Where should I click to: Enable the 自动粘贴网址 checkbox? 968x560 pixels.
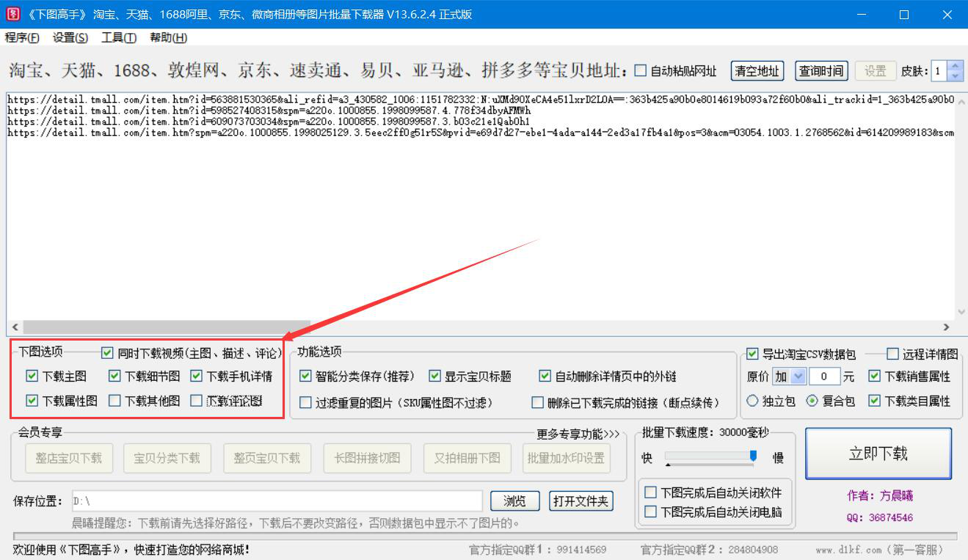pyautogui.click(x=641, y=71)
